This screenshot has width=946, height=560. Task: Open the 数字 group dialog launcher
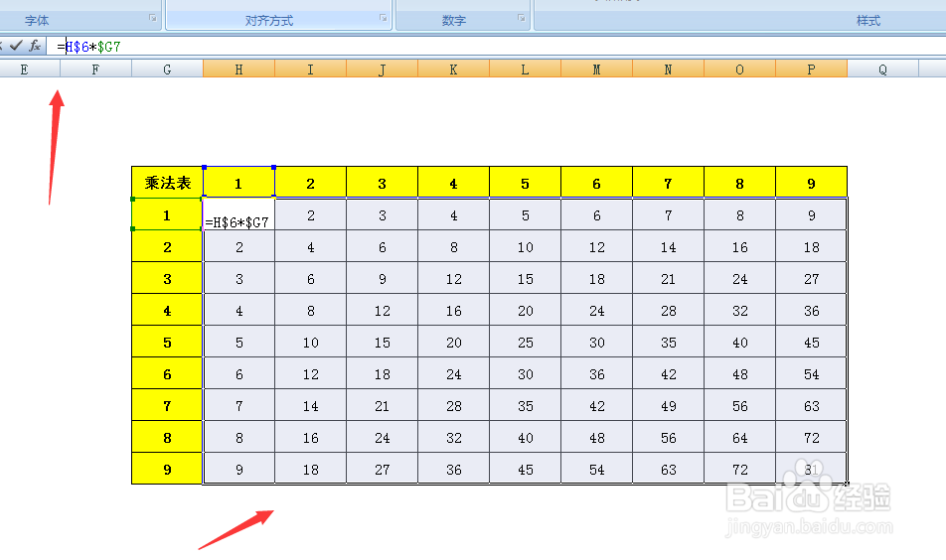[522, 18]
